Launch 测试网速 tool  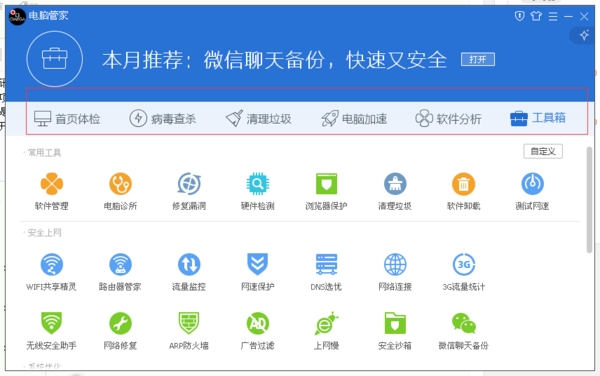(x=532, y=191)
